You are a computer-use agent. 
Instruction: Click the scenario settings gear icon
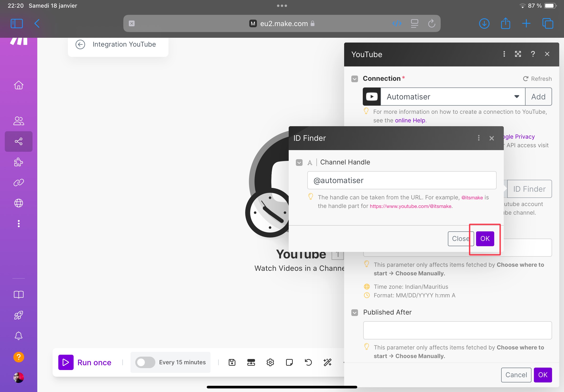point(270,362)
